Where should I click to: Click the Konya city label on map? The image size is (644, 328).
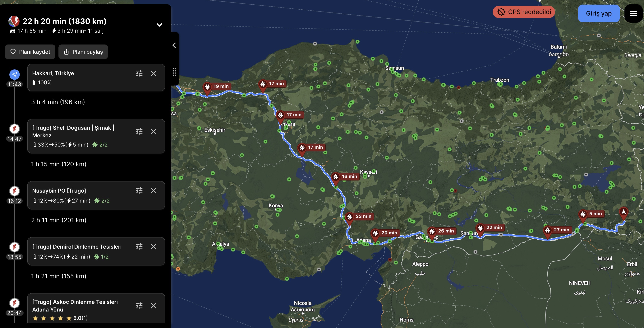point(276,206)
